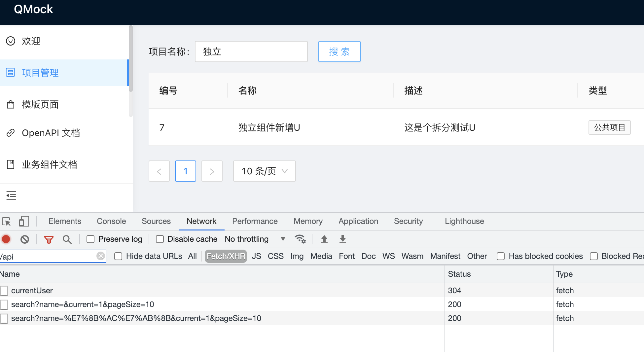Image resolution: width=644 pixels, height=352 pixels.
Task: Open the No throttling dropdown
Action: (255, 239)
